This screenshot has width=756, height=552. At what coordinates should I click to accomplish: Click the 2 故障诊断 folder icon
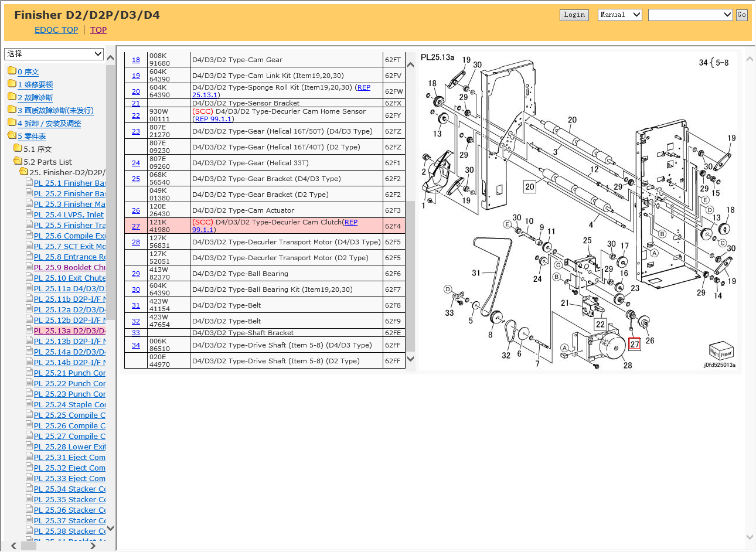(11, 97)
